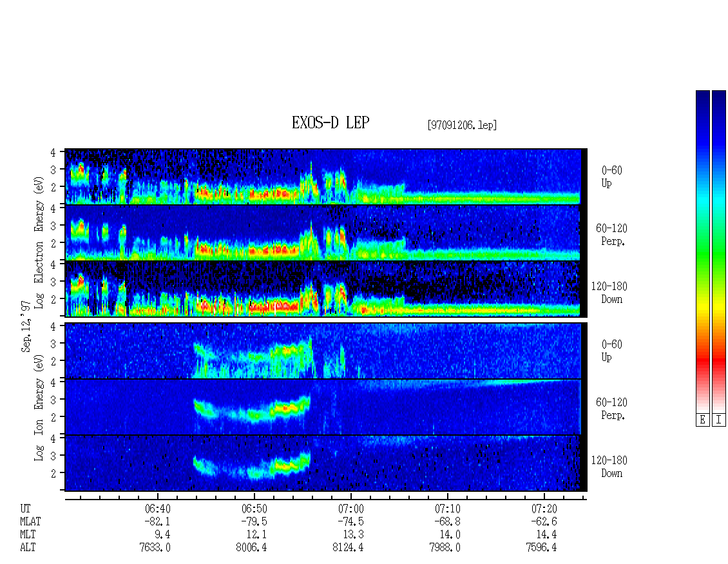Click MLAT value -68.8
Screen dimensions: 728x564
(x=446, y=521)
